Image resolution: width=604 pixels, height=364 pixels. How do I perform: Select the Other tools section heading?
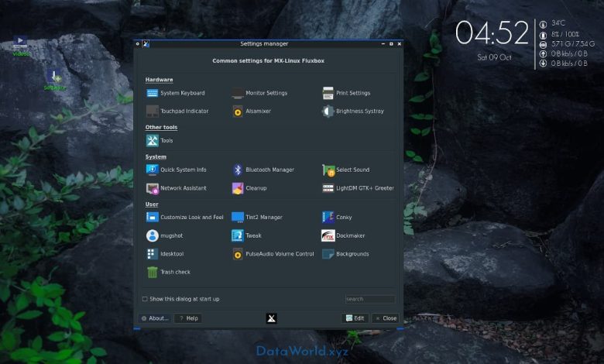[161, 127]
